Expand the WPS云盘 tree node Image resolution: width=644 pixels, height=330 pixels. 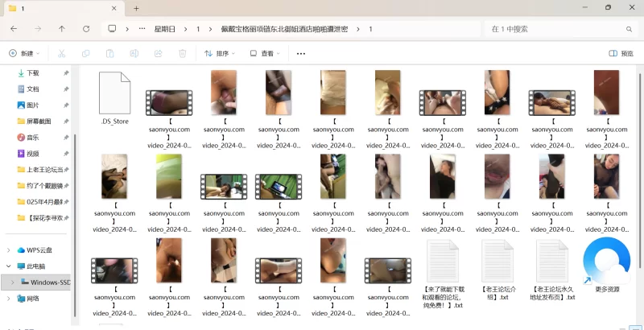click(8, 250)
